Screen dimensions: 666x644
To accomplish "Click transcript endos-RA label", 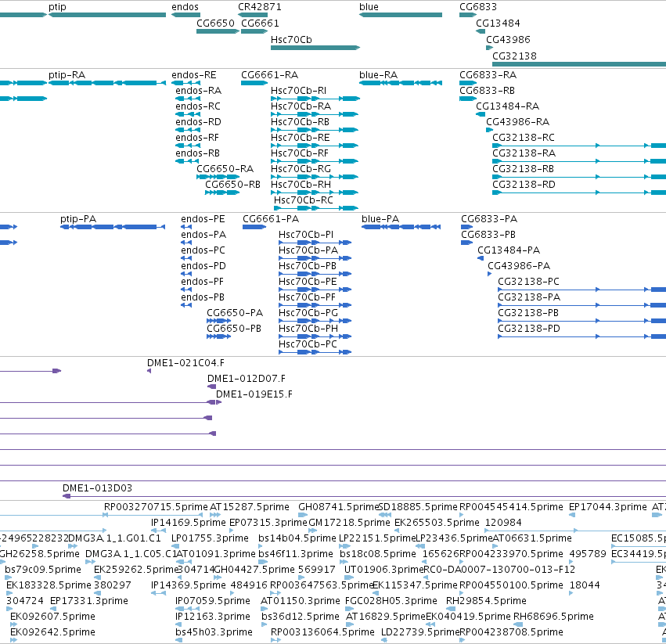I will [198, 91].
